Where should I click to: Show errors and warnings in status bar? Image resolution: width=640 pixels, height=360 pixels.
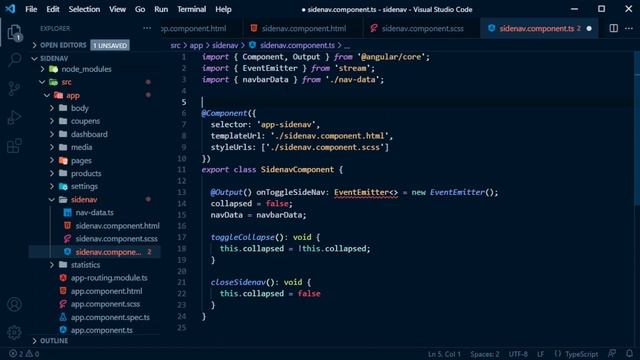(24, 354)
